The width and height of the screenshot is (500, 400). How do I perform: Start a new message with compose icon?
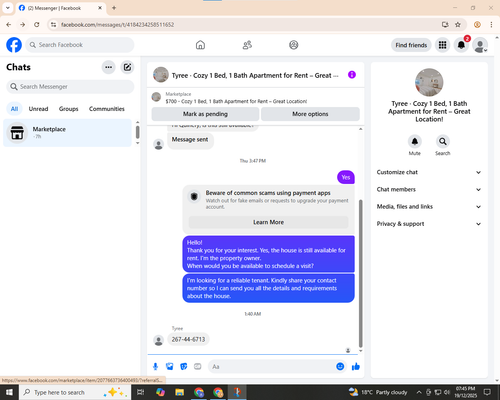(x=127, y=67)
